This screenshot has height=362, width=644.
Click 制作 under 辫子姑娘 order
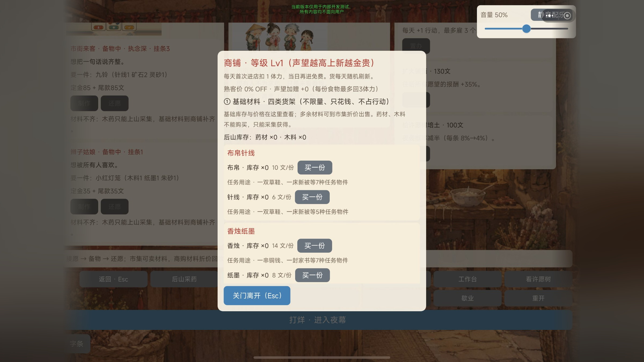point(84,206)
